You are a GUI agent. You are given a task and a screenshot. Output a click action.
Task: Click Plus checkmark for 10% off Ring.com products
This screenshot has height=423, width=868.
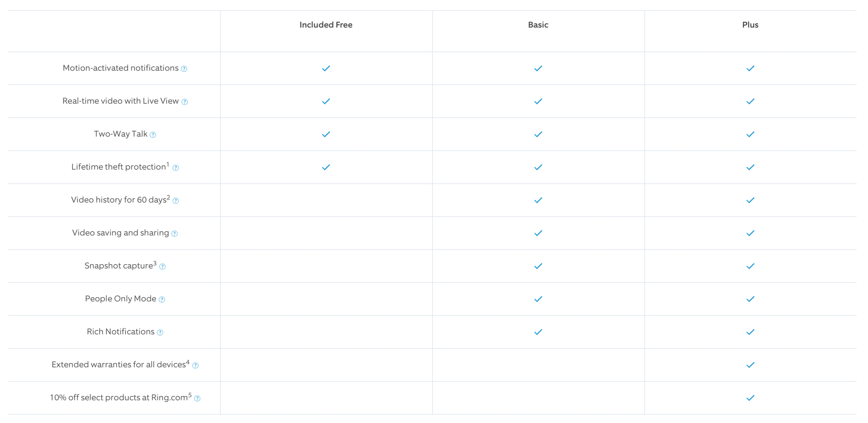coord(750,398)
